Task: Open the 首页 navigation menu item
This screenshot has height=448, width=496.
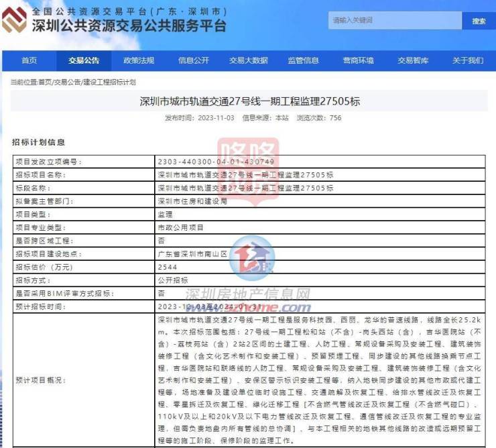Action: [29, 60]
